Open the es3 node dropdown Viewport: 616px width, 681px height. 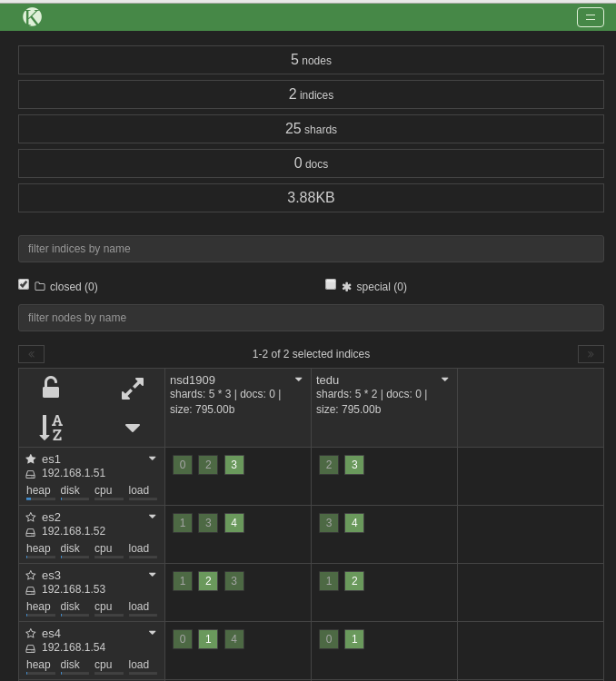click(152, 575)
